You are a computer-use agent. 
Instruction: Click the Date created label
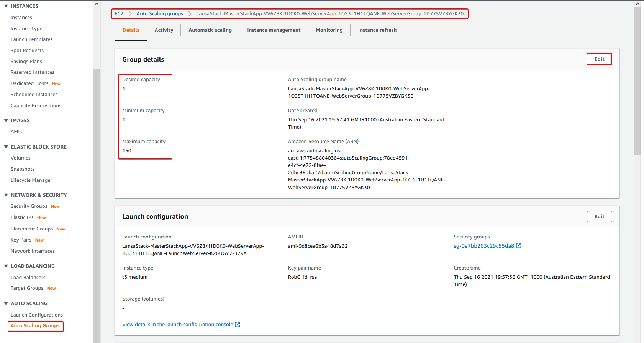pyautogui.click(x=303, y=111)
